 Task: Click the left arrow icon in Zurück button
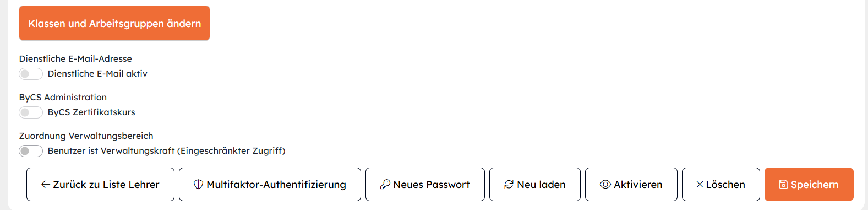pyautogui.click(x=46, y=185)
